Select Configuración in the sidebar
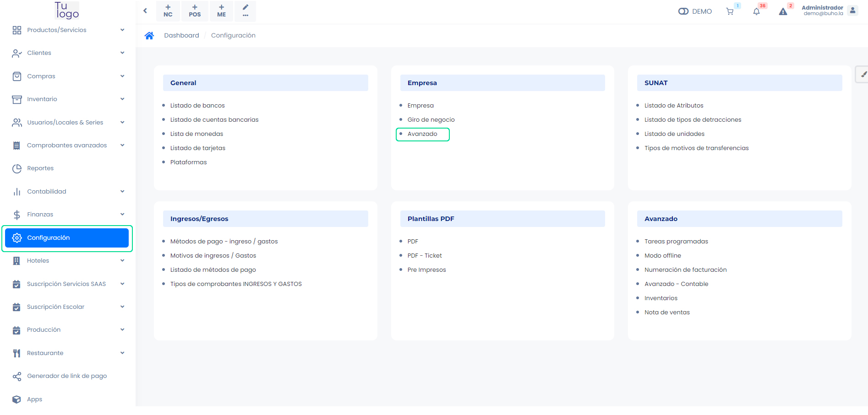The width and height of the screenshot is (868, 415). coord(67,238)
